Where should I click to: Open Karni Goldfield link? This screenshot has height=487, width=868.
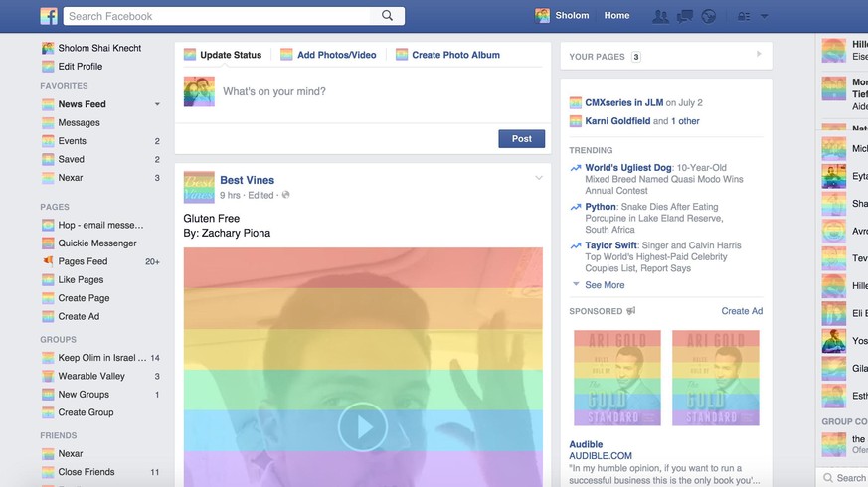[x=617, y=121]
